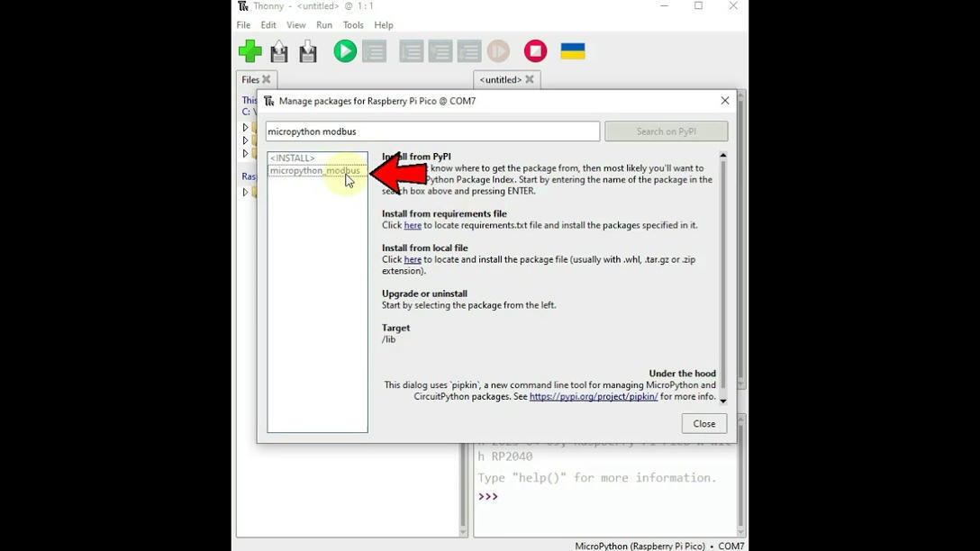This screenshot has width=980, height=551.
Task: Stop/restart the backend with the red stop icon
Action: 535,51
